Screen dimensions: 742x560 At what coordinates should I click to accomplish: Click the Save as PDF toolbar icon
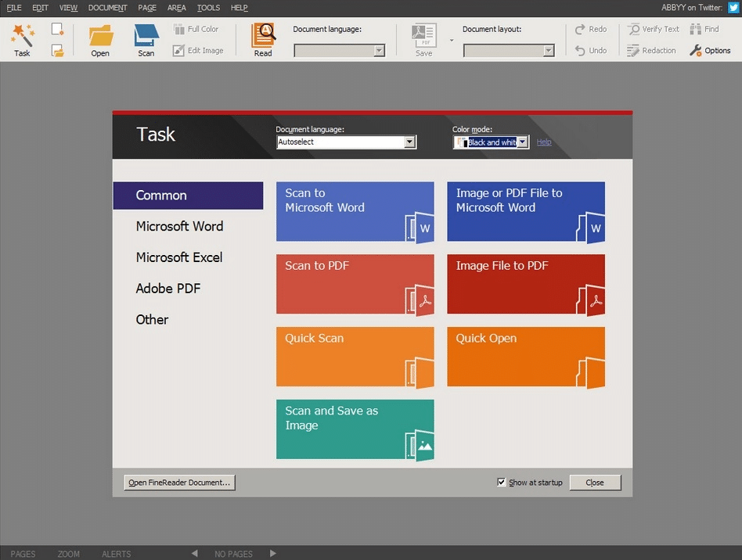pyautogui.click(x=423, y=35)
